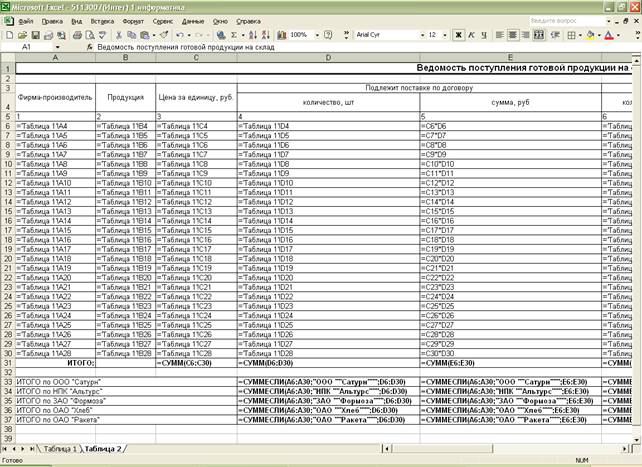This screenshot has width=642, height=467.
Task: Toggle align left for the cell
Action: (500, 34)
